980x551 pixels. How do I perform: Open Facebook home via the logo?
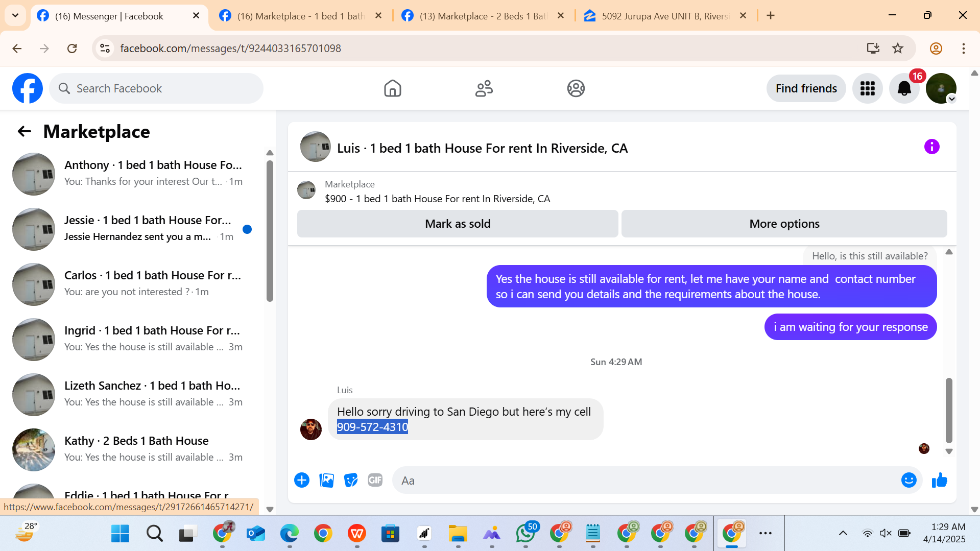(x=28, y=88)
